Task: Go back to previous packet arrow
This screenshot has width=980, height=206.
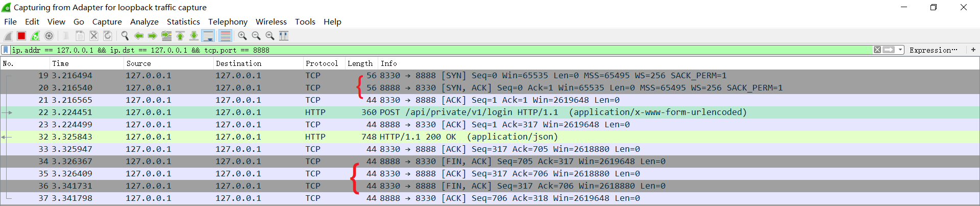Action: 138,36
